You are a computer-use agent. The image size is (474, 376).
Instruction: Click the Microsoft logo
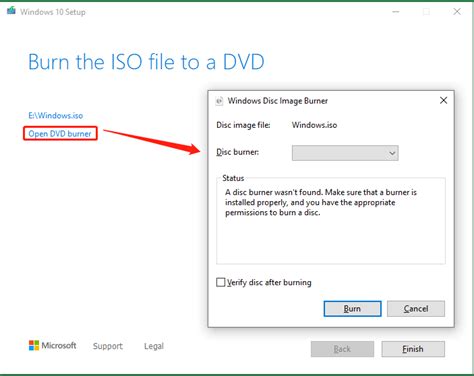pyautogui.click(x=52, y=346)
